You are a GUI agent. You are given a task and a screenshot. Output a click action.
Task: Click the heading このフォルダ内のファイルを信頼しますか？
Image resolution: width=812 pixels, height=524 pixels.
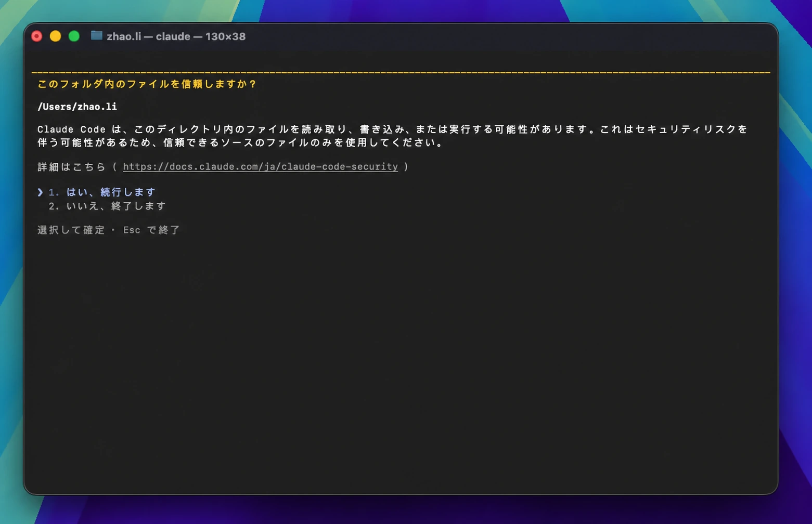pos(147,84)
